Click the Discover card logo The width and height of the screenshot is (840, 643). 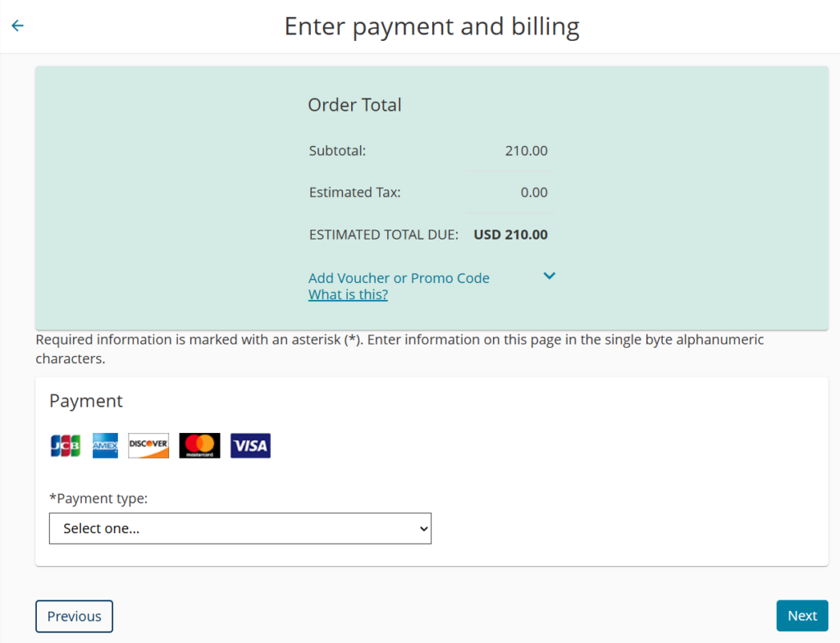click(148, 445)
